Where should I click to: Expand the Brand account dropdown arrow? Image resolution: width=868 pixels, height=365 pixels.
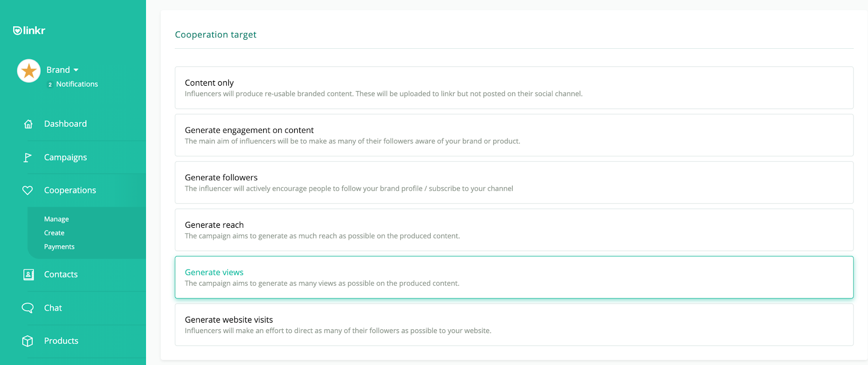pyautogui.click(x=76, y=70)
